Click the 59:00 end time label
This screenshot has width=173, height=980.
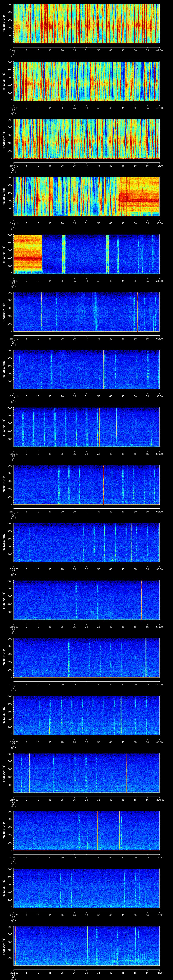(x=159, y=742)
